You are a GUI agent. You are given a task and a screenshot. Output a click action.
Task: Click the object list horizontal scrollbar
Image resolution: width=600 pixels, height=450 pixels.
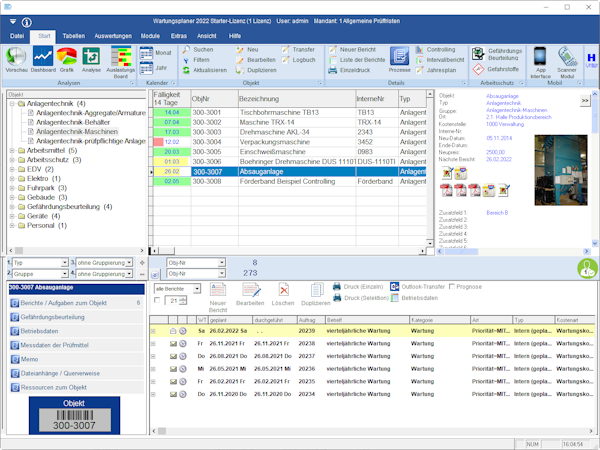(x=289, y=251)
